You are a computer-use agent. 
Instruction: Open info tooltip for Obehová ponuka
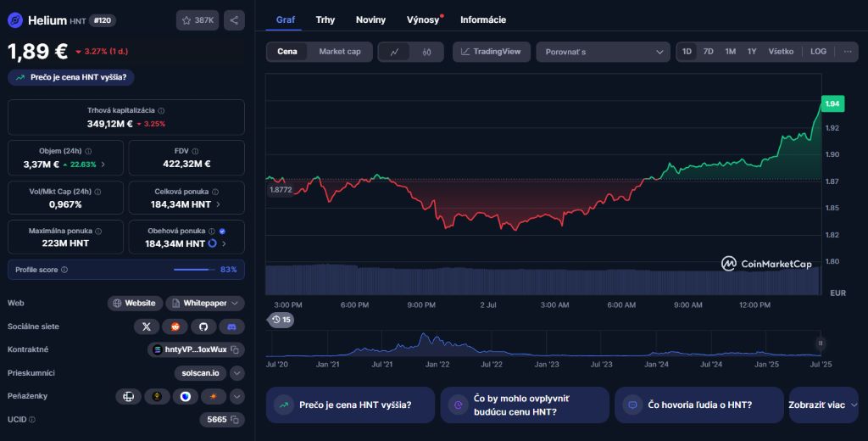tap(211, 231)
